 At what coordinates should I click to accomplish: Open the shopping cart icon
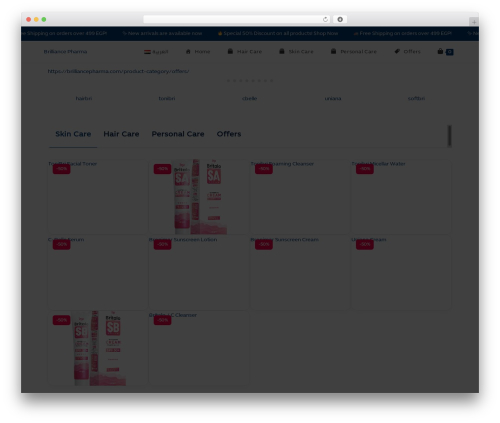point(440,51)
